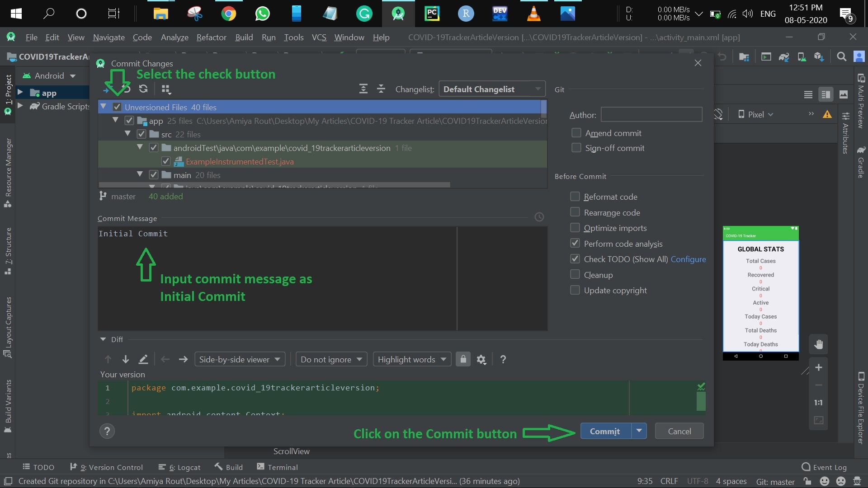Click the refresh/update changes icon
Viewport: 868px width, 488px height.
(x=143, y=89)
